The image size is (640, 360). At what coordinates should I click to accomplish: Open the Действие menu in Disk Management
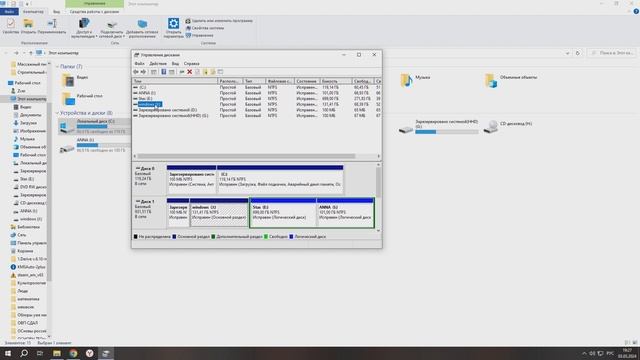(x=158, y=64)
